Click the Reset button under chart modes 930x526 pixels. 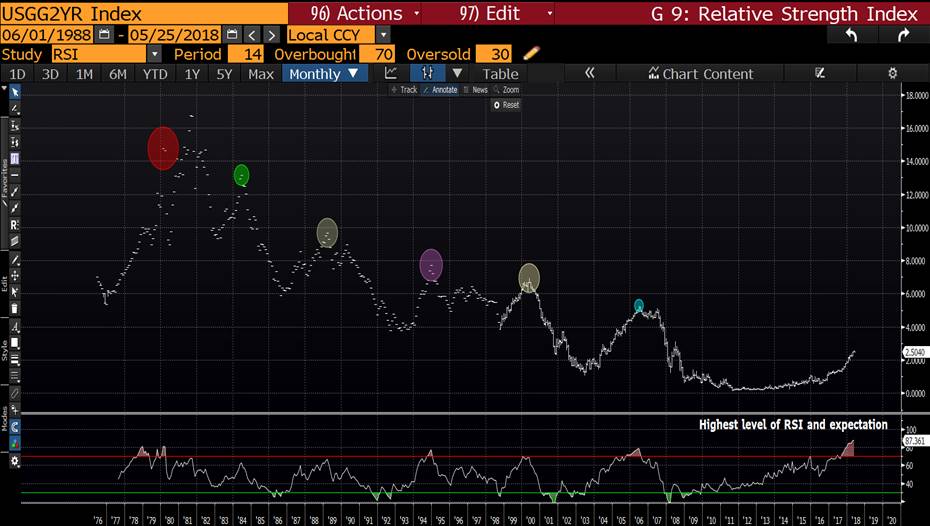pyautogui.click(x=506, y=105)
